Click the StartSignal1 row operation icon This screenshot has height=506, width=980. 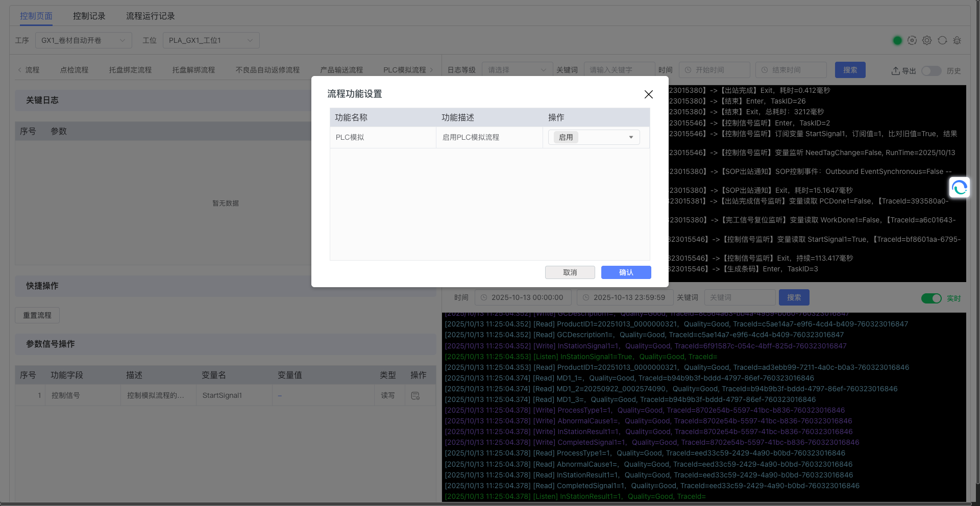pyautogui.click(x=415, y=395)
